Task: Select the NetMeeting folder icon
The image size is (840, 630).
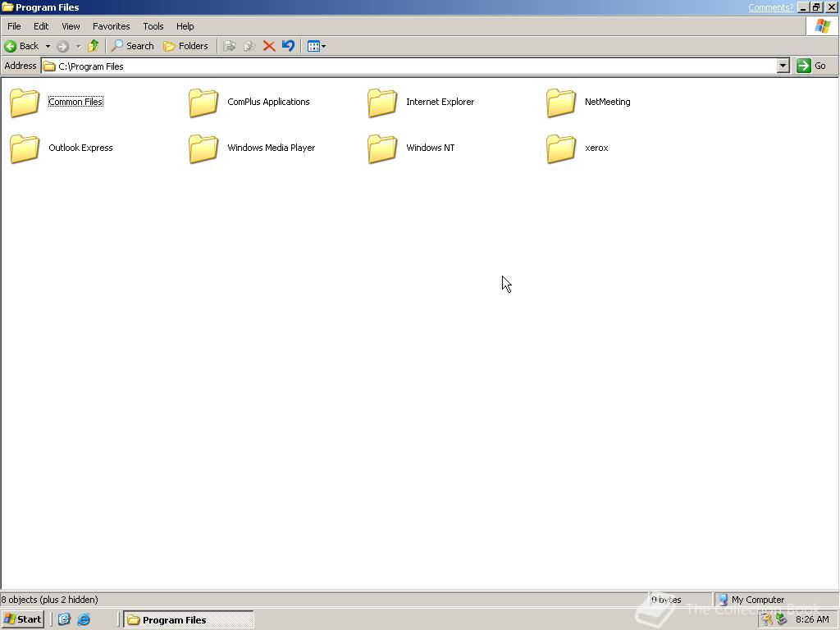Action: pos(561,103)
